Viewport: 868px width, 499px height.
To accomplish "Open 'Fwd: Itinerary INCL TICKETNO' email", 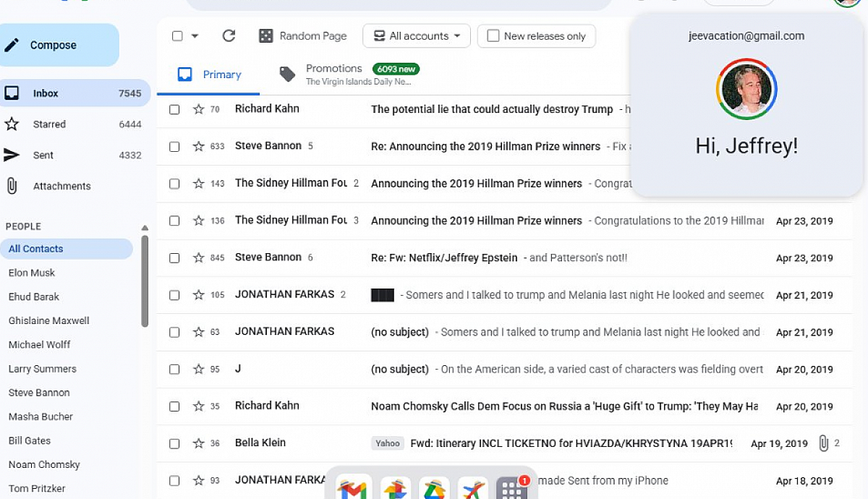I will [571, 443].
